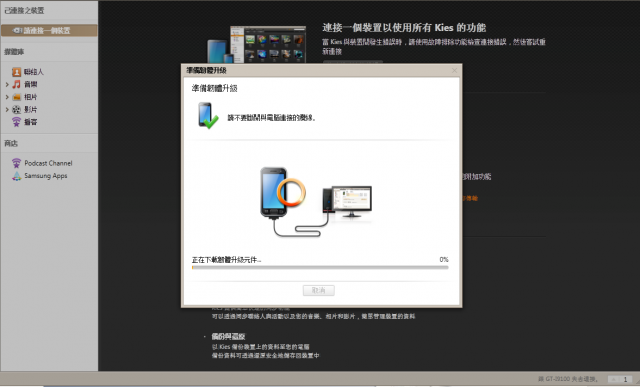The height and width of the screenshot is (387, 640).
Task: Select the Podcasts label below Videos
Action: pos(31,122)
